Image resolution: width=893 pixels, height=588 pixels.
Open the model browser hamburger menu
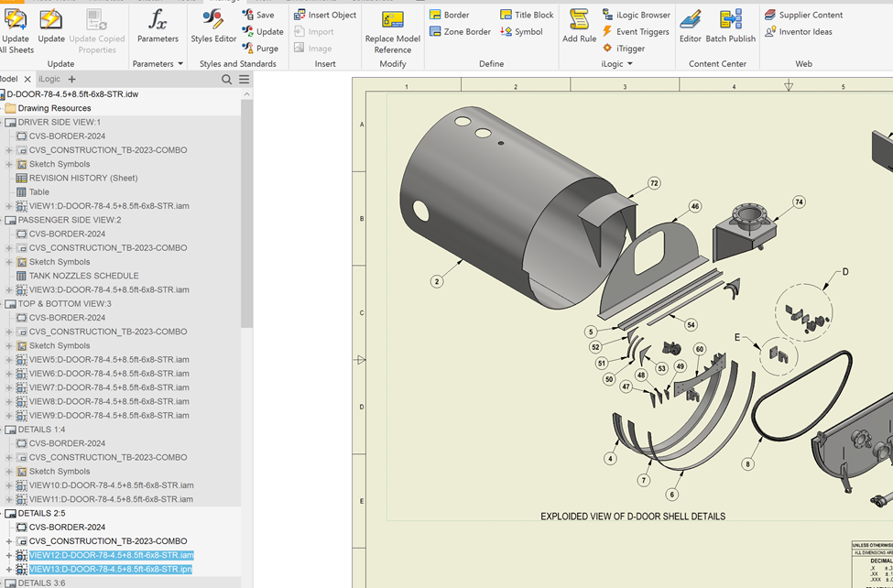click(245, 80)
